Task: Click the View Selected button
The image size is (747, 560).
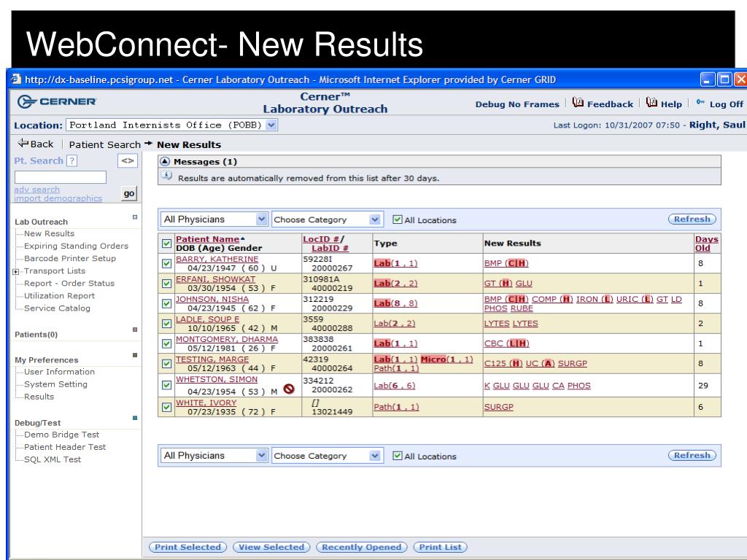Action: pyautogui.click(x=271, y=547)
